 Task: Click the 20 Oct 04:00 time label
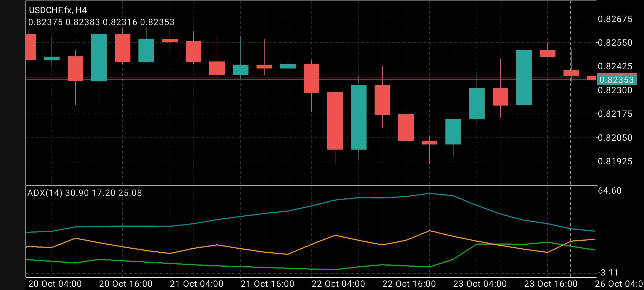(55, 284)
